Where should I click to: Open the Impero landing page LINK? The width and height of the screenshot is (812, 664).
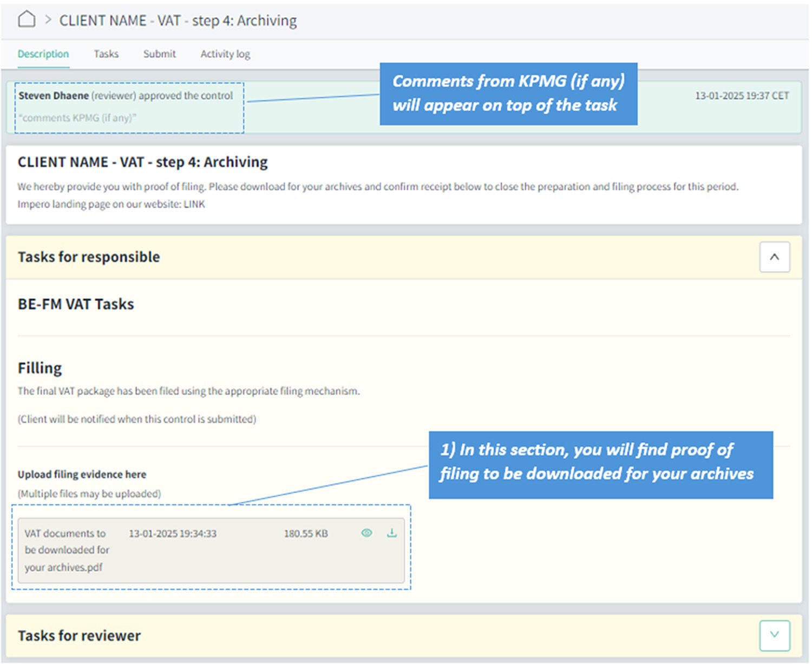[x=194, y=205]
